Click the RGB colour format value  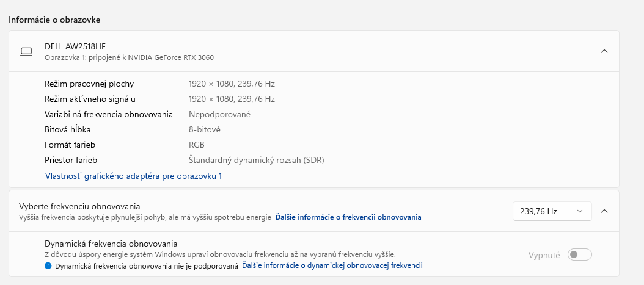click(196, 145)
